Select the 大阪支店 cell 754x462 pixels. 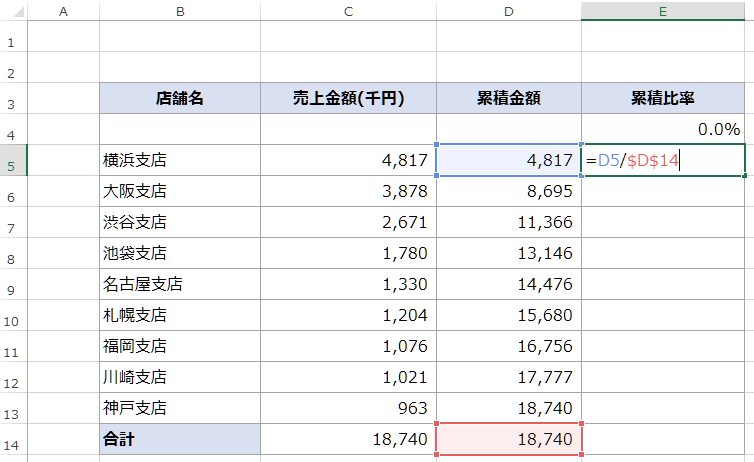[180, 191]
